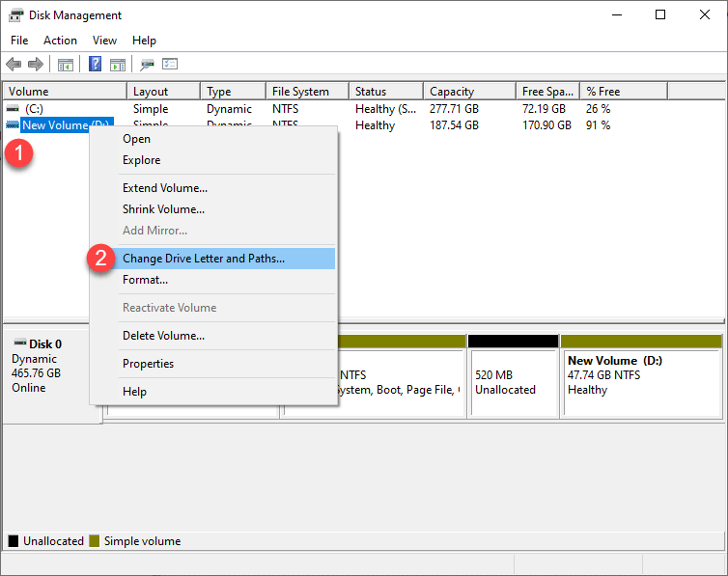Select Change Drive Letter and Paths

point(204,259)
